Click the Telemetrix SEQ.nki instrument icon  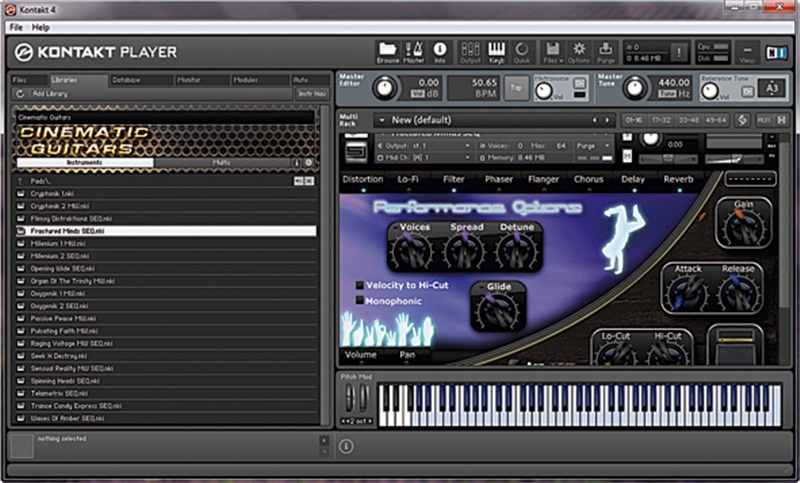[x=20, y=393]
